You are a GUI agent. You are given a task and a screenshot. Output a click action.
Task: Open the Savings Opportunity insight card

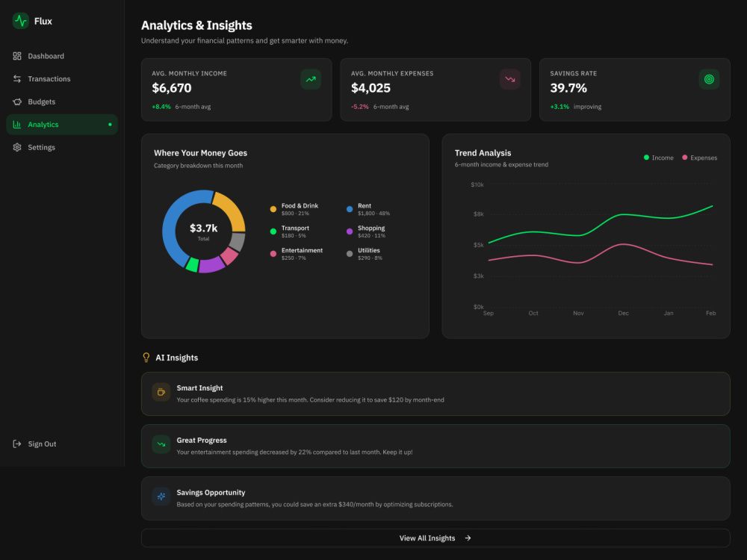pos(436,499)
